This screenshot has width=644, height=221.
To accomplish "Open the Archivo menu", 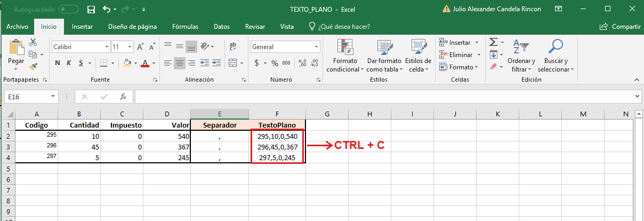I will click(17, 27).
